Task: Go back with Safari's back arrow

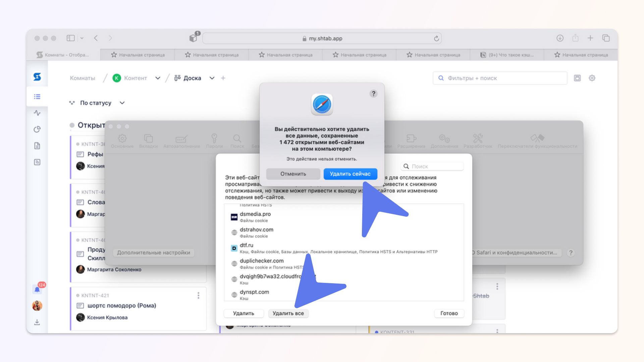Action: tap(96, 38)
